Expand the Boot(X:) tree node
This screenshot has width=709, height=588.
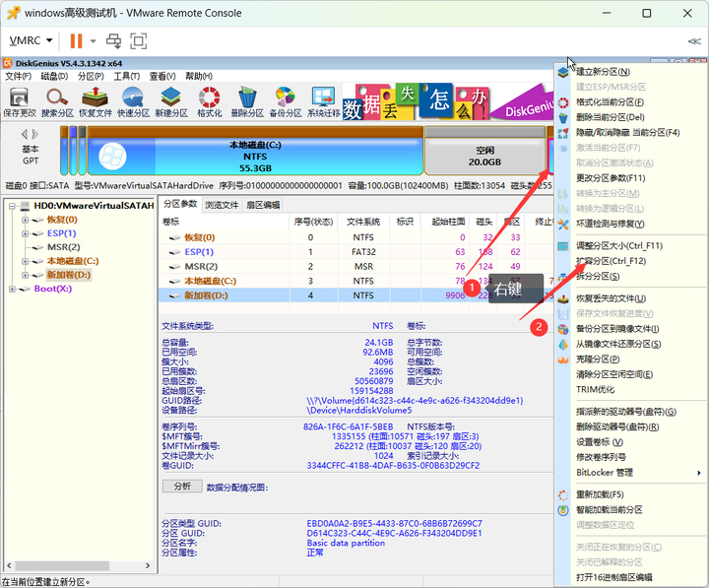(12, 289)
